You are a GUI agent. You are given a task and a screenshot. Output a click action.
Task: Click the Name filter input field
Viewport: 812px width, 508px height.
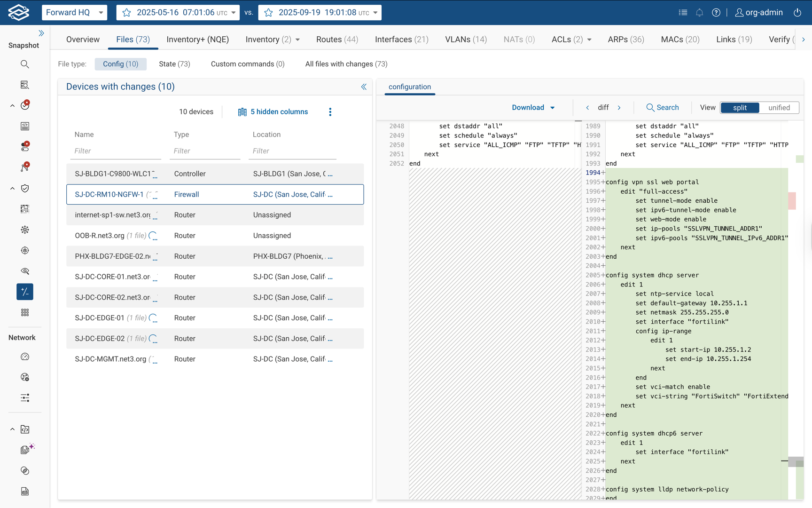[116, 151]
